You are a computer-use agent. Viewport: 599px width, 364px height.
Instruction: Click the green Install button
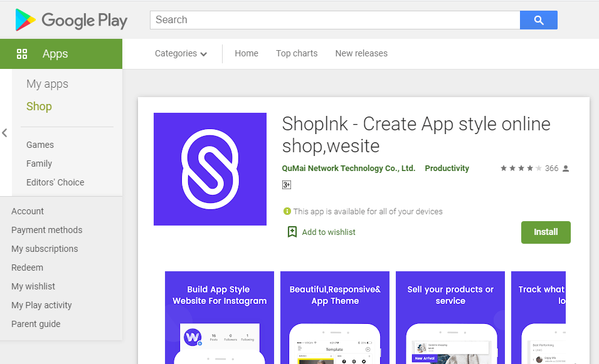coord(546,232)
